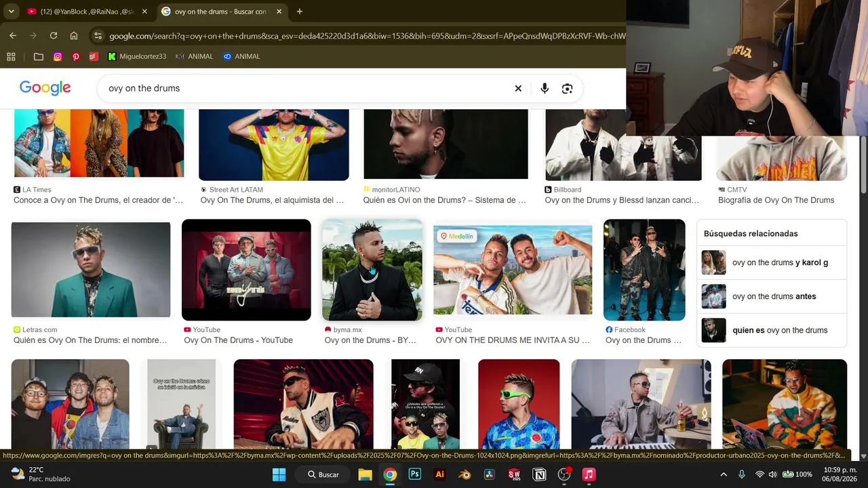
Task: Open the colorful sweater laptop image
Action: point(785,404)
